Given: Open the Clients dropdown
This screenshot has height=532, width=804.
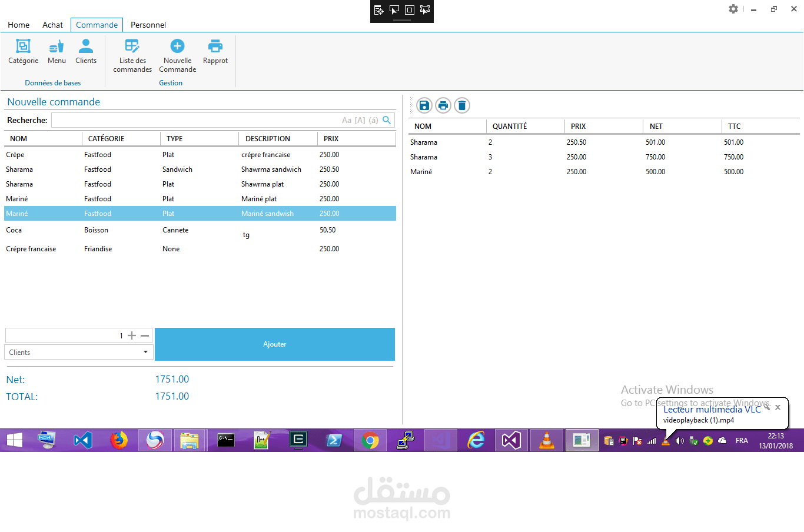Looking at the screenshot, I should click(79, 352).
